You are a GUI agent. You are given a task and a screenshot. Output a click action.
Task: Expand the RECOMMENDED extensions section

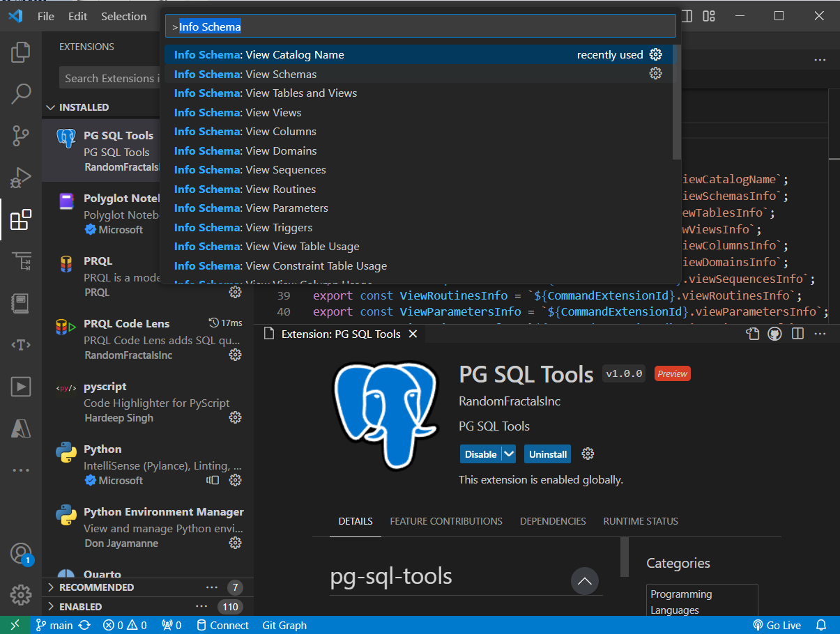click(50, 587)
